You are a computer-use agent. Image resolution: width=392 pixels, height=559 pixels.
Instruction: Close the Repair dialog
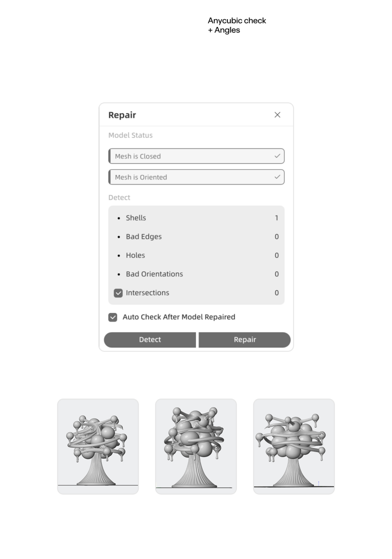(277, 115)
